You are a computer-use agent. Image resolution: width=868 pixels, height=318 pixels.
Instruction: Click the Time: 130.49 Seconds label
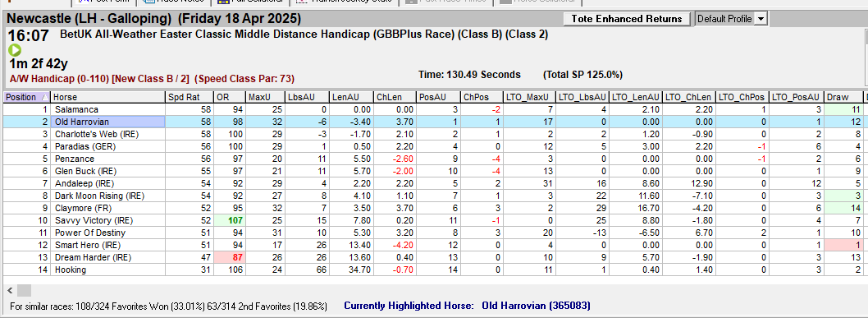click(469, 74)
